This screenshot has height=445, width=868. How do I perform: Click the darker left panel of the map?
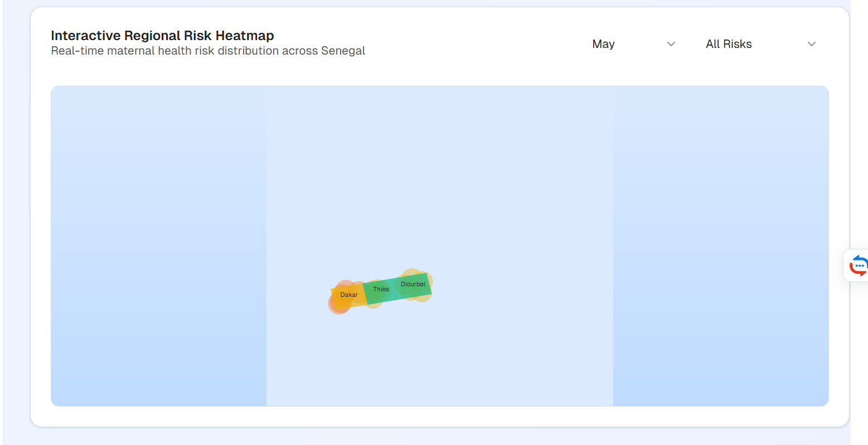(158, 246)
